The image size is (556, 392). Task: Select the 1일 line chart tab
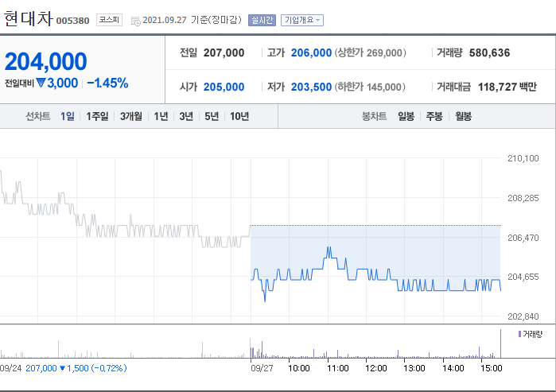[68, 116]
